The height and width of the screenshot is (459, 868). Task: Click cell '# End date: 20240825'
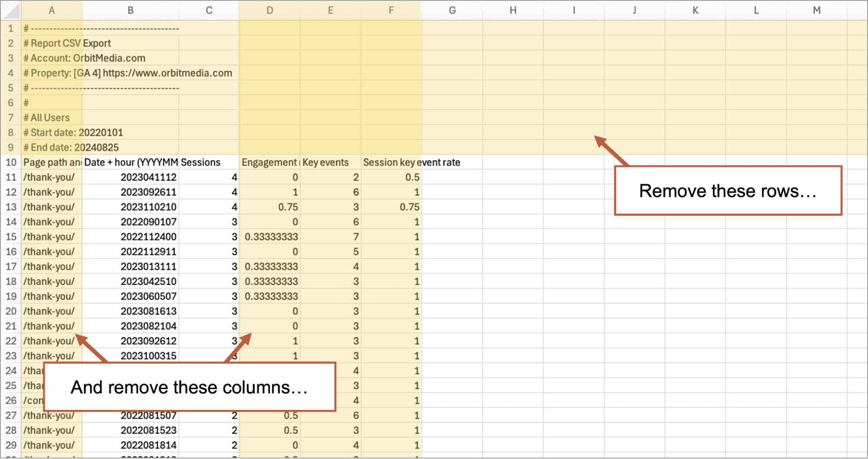[71, 147]
